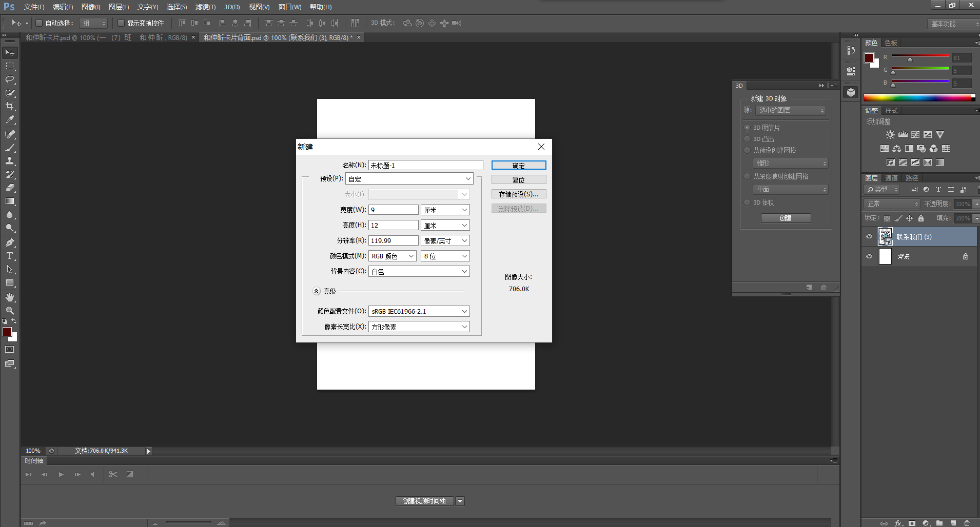Click the 复位 button
The image size is (980, 527).
[519, 179]
